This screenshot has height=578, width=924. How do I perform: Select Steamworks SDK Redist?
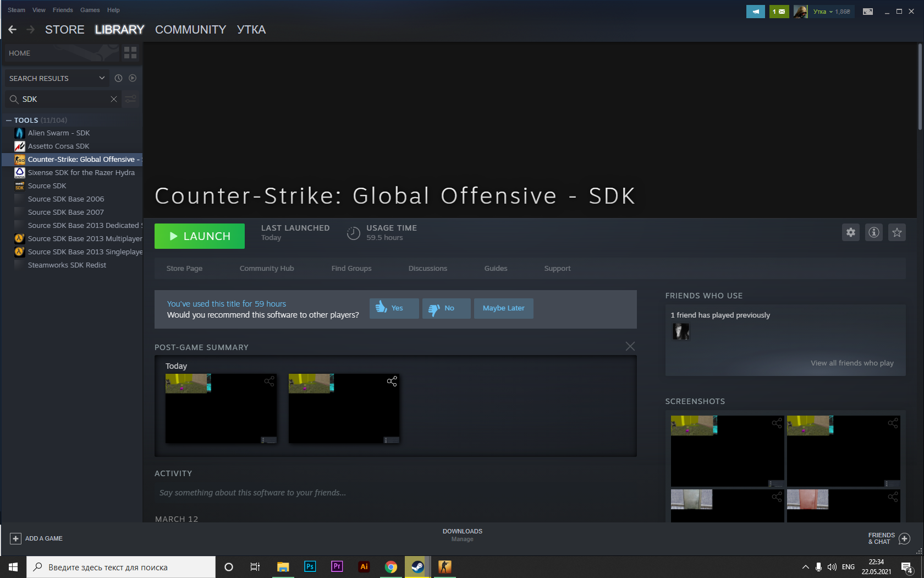pos(72,265)
